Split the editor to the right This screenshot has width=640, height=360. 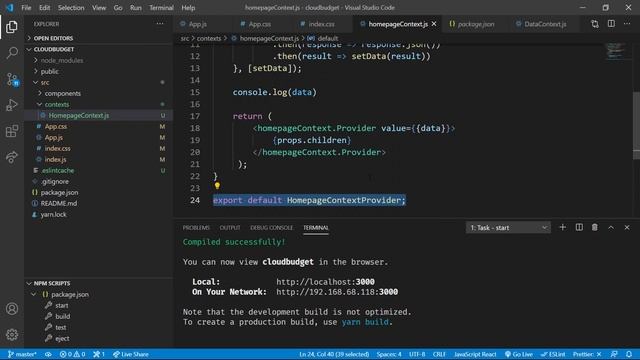(611, 24)
